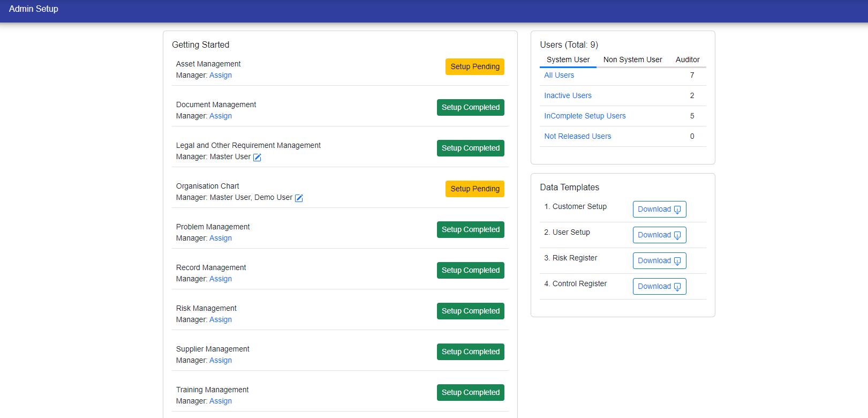The height and width of the screenshot is (418, 868).
Task: Download the Control Register template
Action: (x=659, y=286)
